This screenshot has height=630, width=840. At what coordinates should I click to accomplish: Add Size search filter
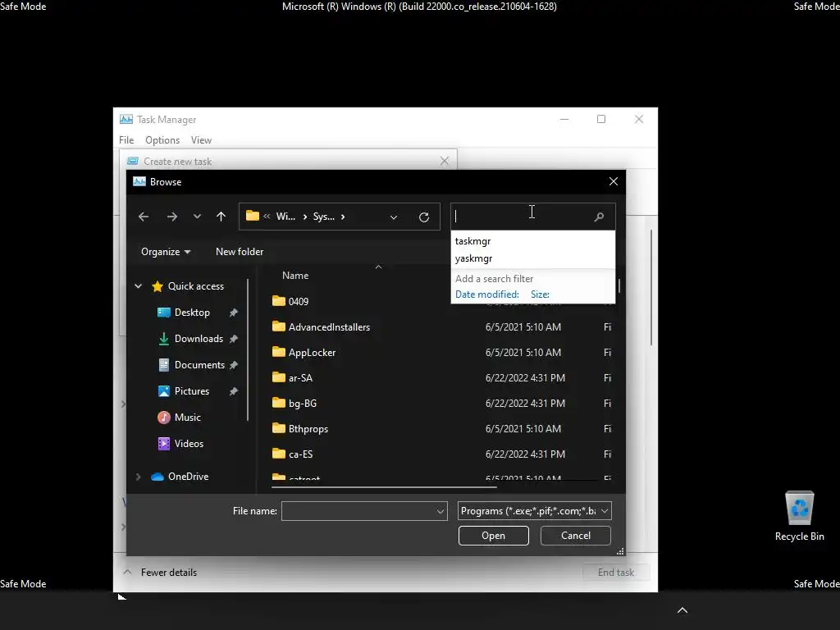[x=540, y=294]
